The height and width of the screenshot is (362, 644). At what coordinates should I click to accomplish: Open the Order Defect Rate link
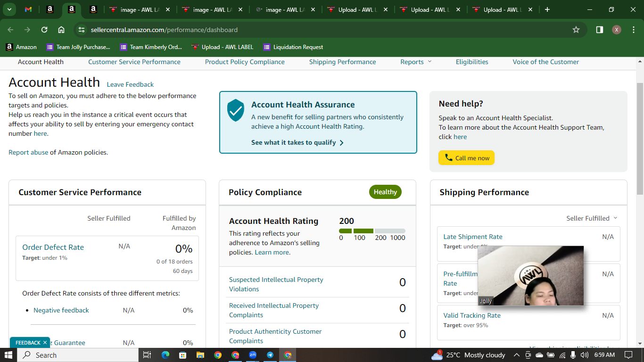pyautogui.click(x=53, y=247)
